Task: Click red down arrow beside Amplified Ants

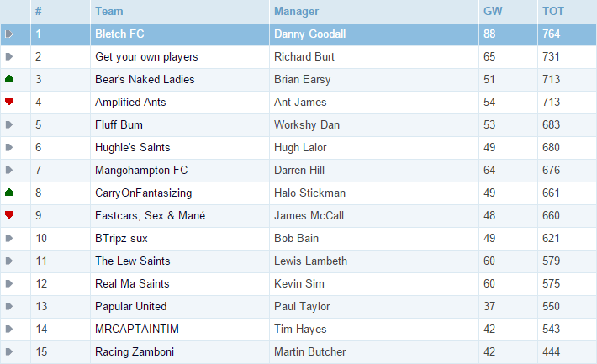Action: (9, 101)
